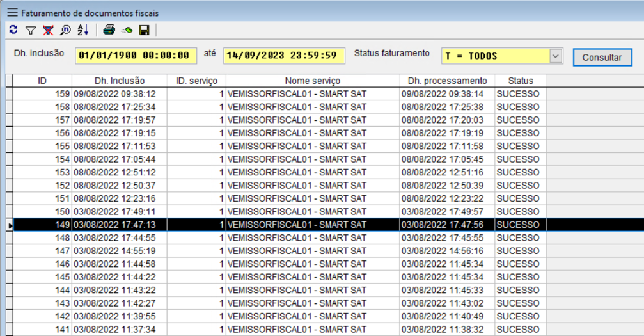Click the Dh. processamento column header

(447, 81)
